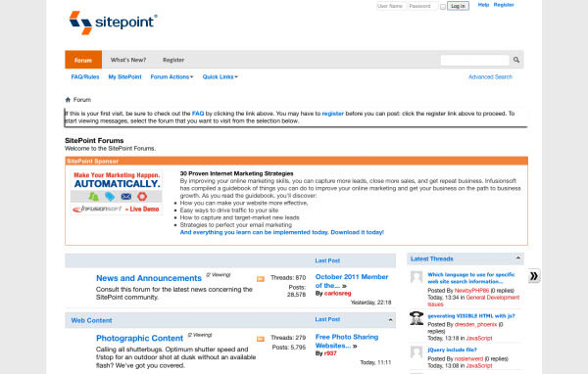
Task: Click the Infusionsoft marketing banner ad
Action: pos(117,192)
